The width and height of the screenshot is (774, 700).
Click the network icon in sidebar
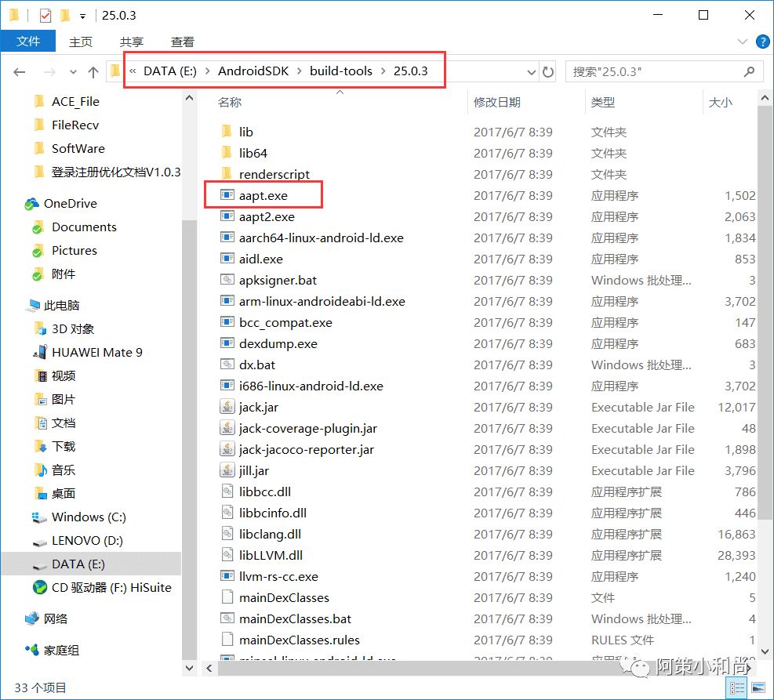[32, 618]
